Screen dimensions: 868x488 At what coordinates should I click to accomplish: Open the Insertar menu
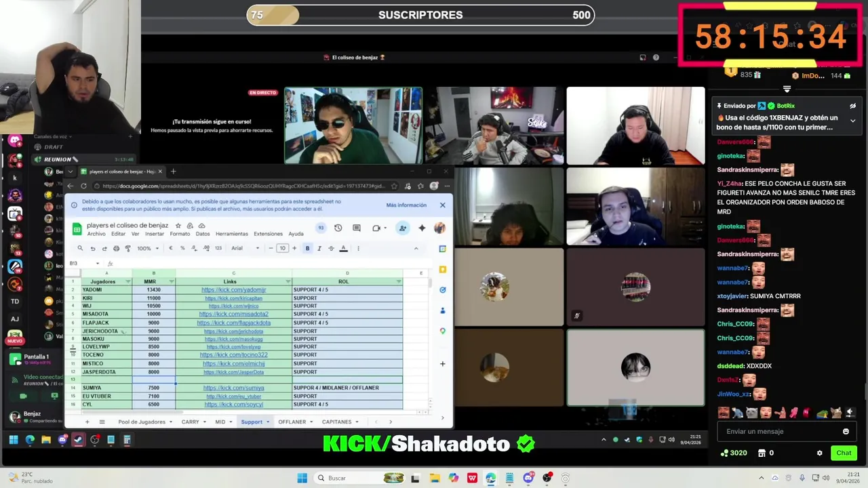(155, 234)
